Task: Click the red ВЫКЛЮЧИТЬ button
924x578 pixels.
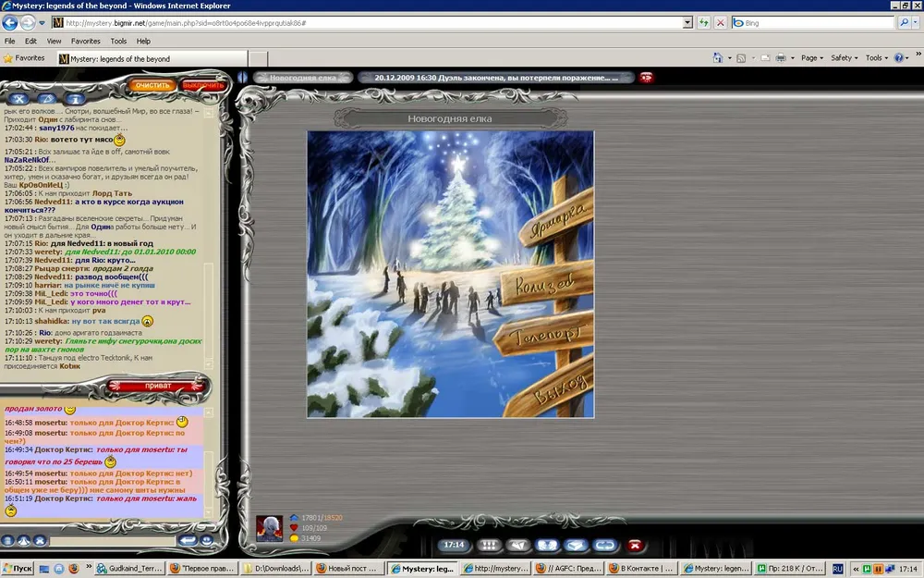Action: (x=202, y=85)
